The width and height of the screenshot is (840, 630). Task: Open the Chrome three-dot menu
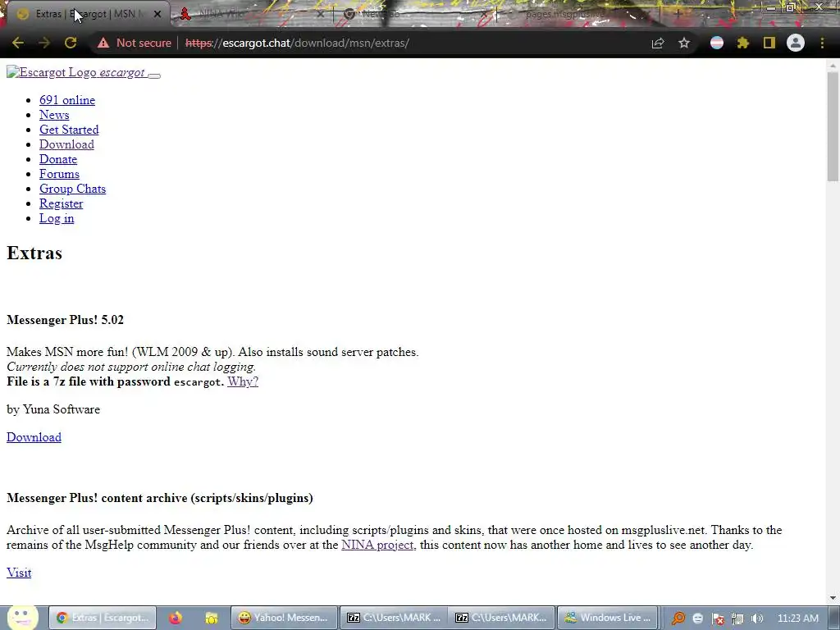pyautogui.click(x=822, y=43)
